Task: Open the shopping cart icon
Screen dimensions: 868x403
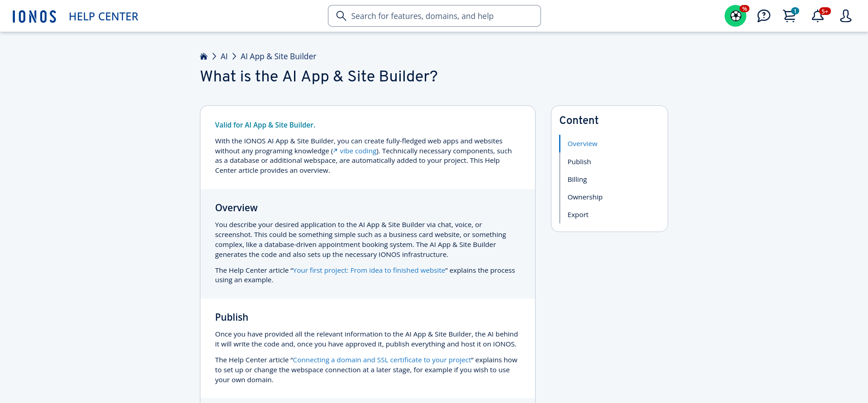Action: pos(790,16)
